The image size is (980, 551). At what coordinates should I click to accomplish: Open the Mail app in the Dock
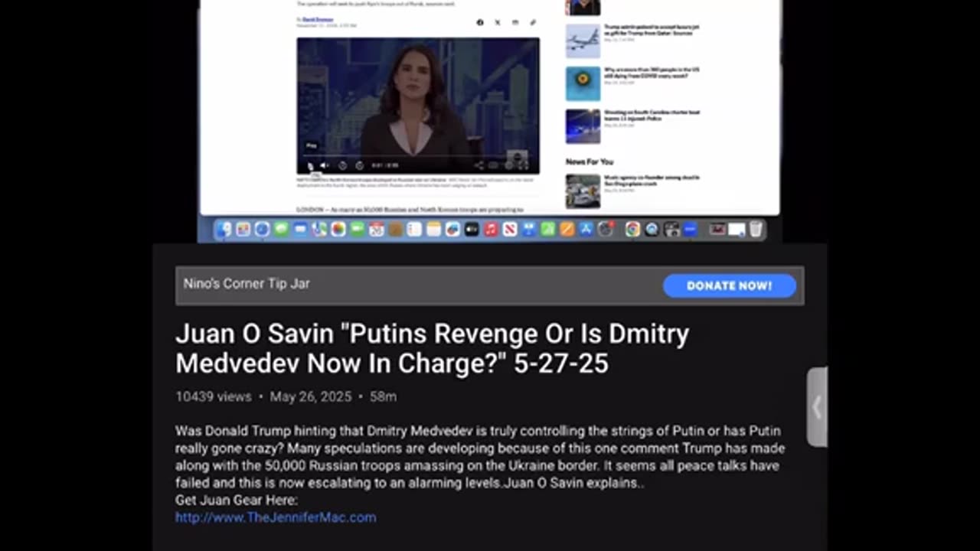tap(300, 229)
